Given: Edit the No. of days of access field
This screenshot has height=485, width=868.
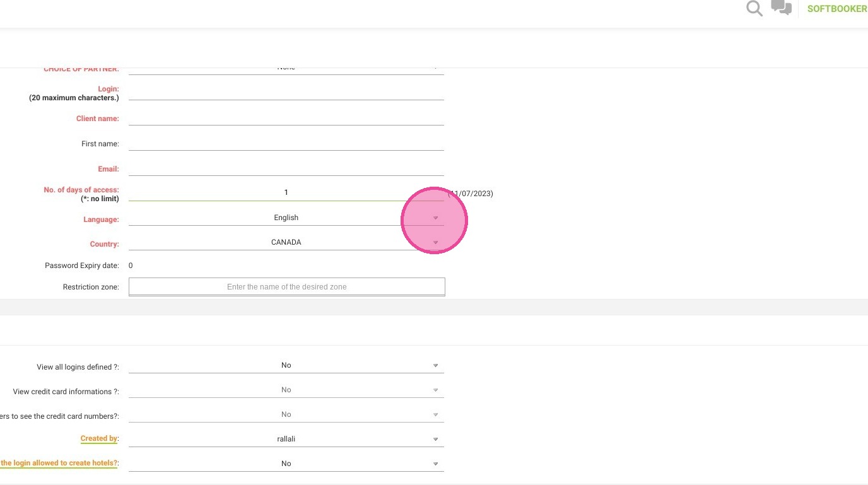Looking at the screenshot, I should pos(286,192).
